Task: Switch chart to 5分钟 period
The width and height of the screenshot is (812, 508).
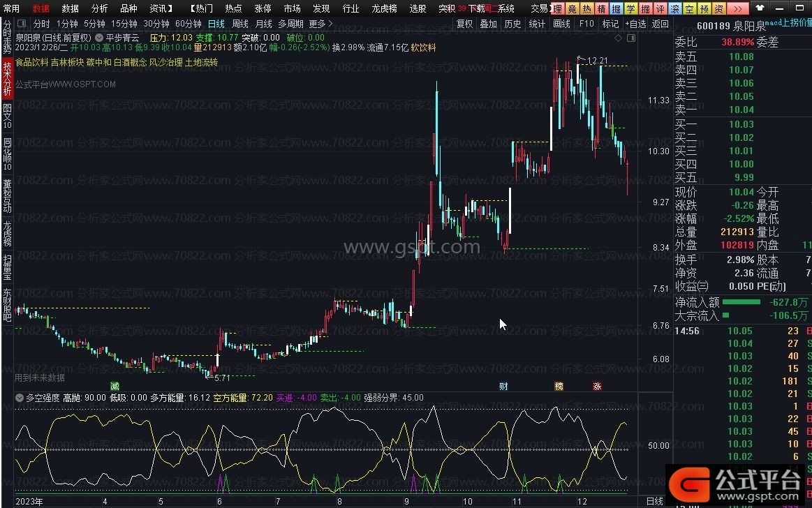Action: tap(94, 24)
